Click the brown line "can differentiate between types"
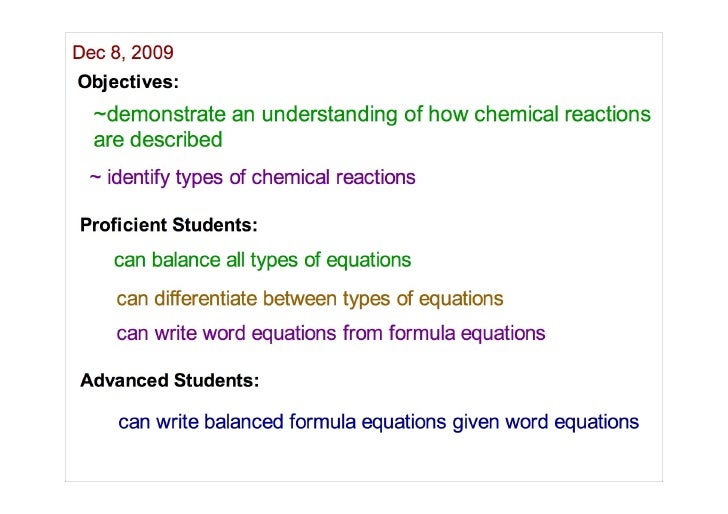Screen dimensions: 728x514 point(310,299)
